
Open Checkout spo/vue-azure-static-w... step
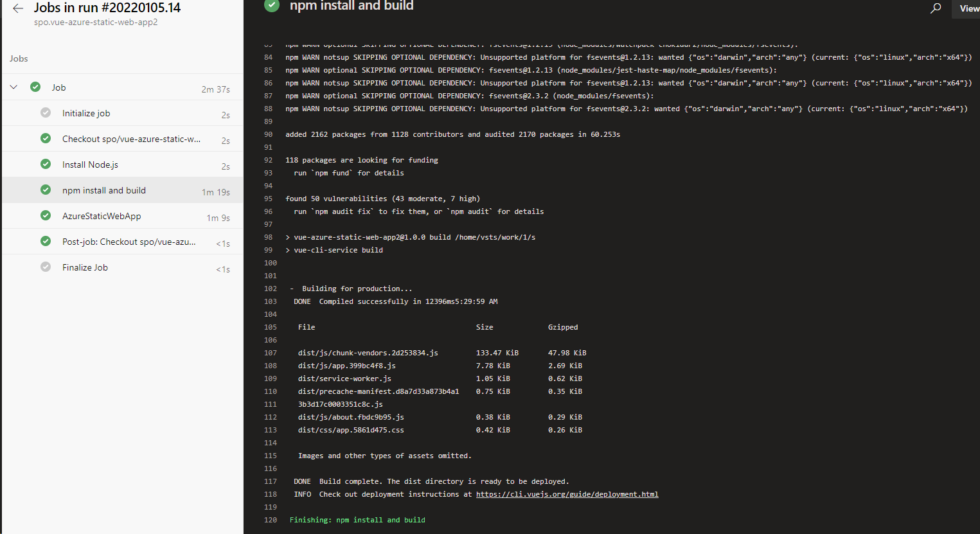pos(122,139)
